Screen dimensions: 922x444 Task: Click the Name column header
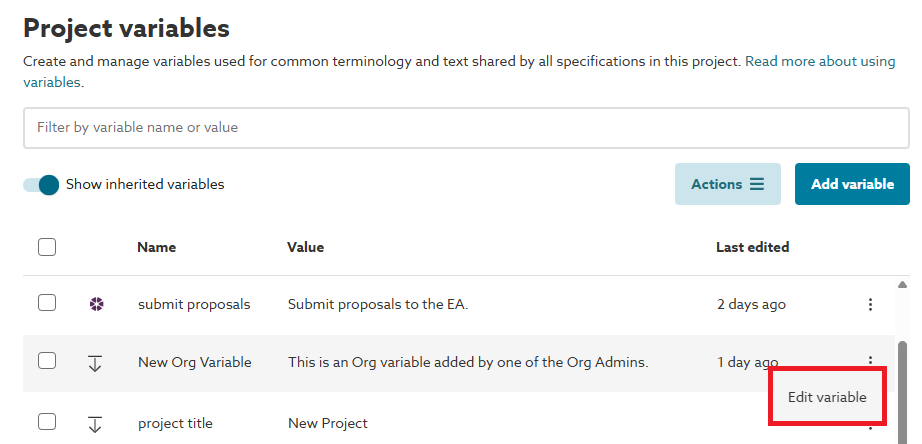(x=156, y=247)
